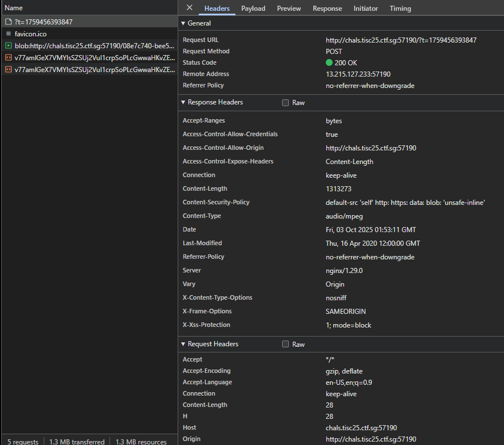Viewport: 504px width, 445px height.
Task: Close the request details panel with X
Action: pyautogui.click(x=190, y=8)
